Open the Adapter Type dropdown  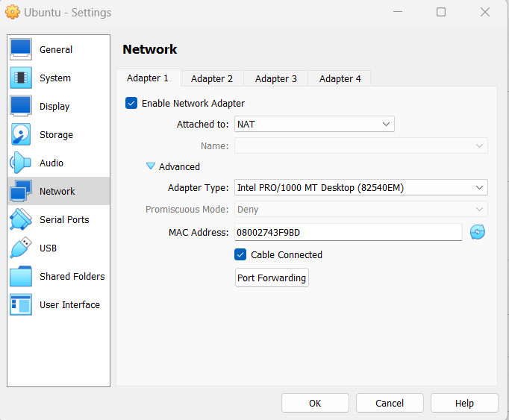coord(361,187)
